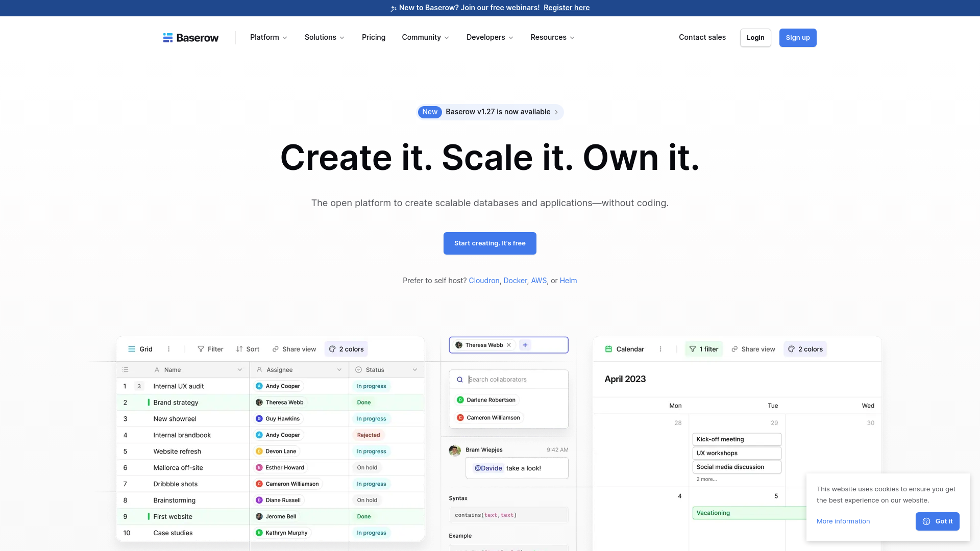980x551 pixels.
Task: Click the Calendar view icon
Action: click(x=608, y=349)
